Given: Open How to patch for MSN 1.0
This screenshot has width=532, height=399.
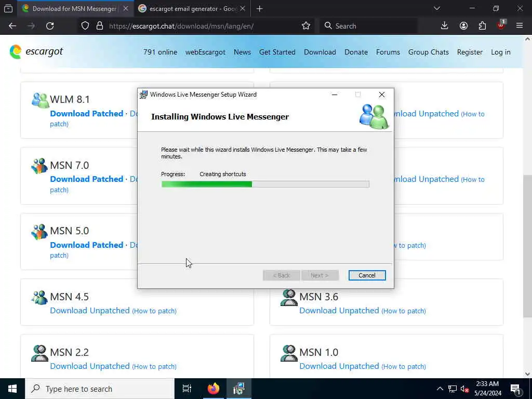Looking at the screenshot, I should (x=404, y=367).
